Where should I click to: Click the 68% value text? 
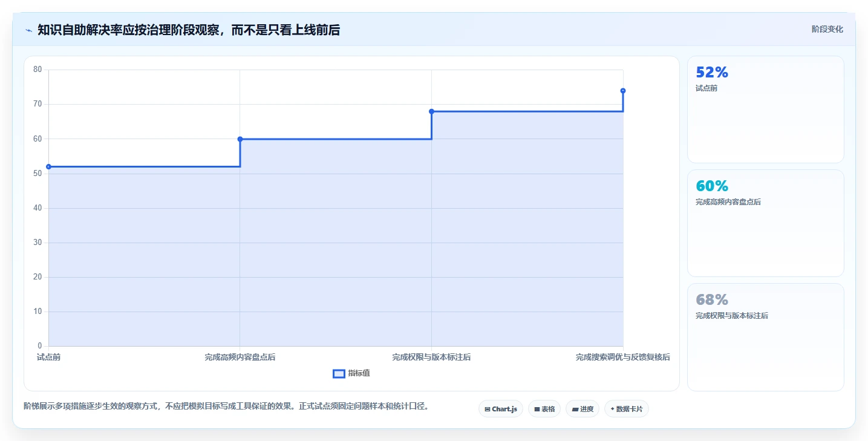712,300
